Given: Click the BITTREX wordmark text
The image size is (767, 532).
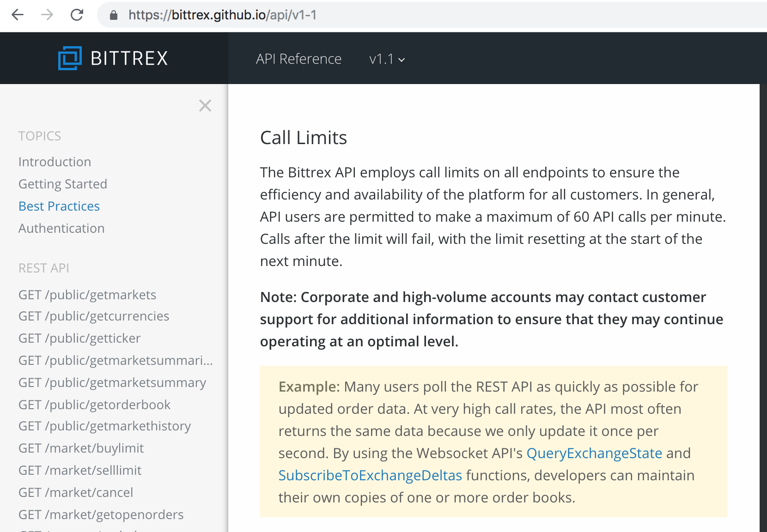Looking at the screenshot, I should [129, 58].
